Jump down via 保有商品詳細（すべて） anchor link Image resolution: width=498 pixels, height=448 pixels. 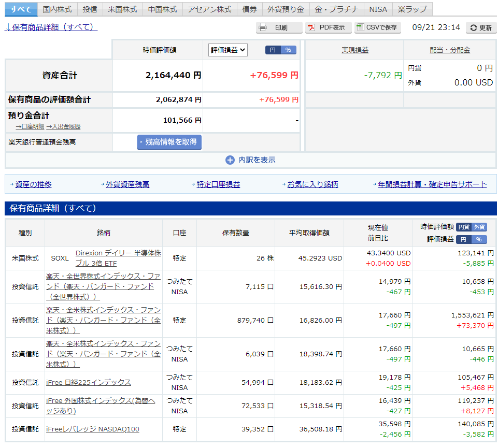[51, 27]
